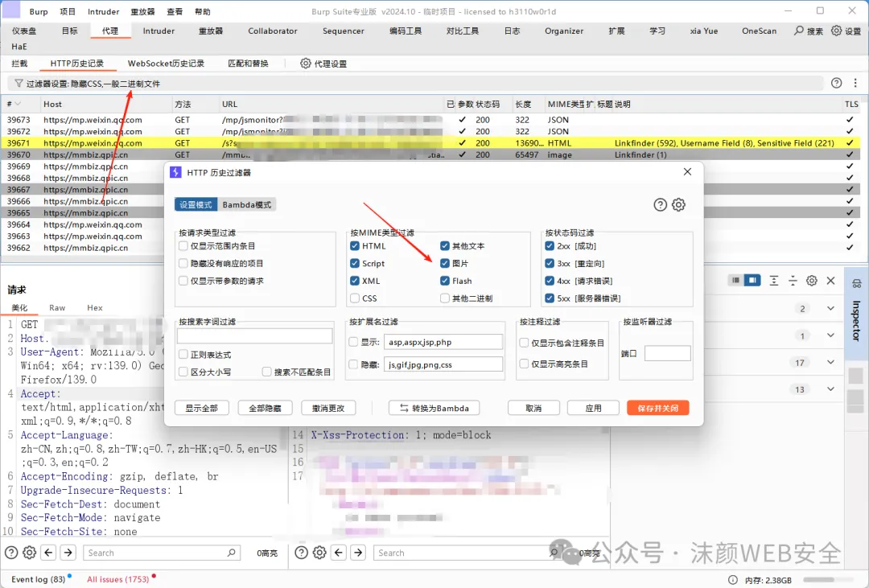This screenshot has width=869, height=588.
Task: Open Inspector gear settings icon
Action: 811,281
